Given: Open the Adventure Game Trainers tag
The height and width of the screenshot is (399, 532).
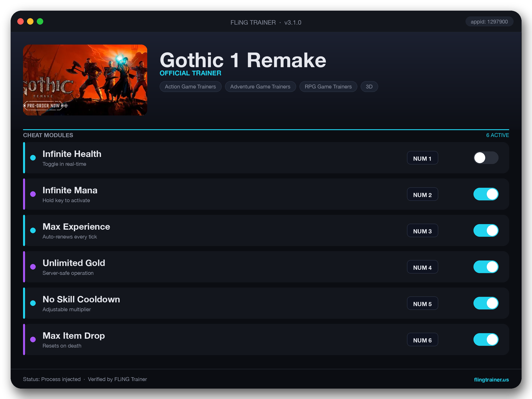Looking at the screenshot, I should [260, 87].
